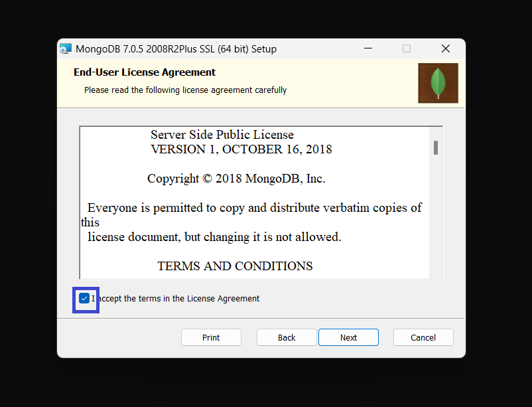Click the scrollbar track below the thumb

(x=436, y=217)
